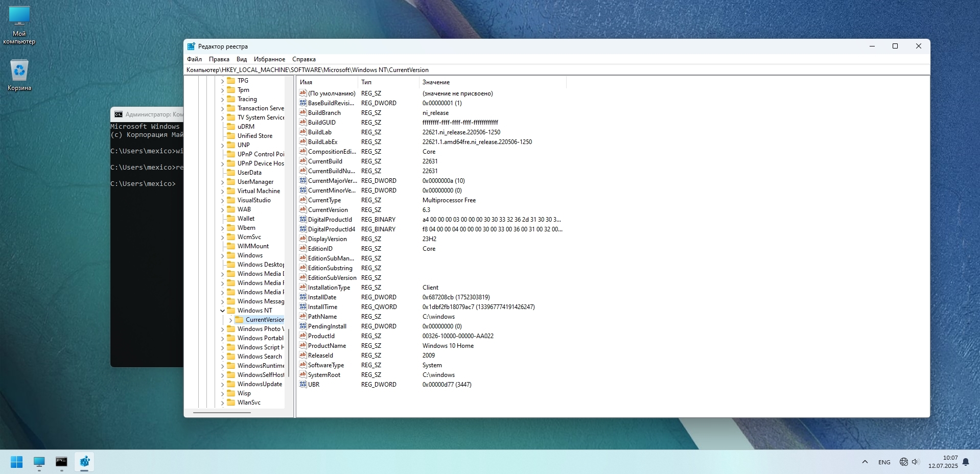
Task: Select the Virtual Machine tree key
Action: point(259,191)
